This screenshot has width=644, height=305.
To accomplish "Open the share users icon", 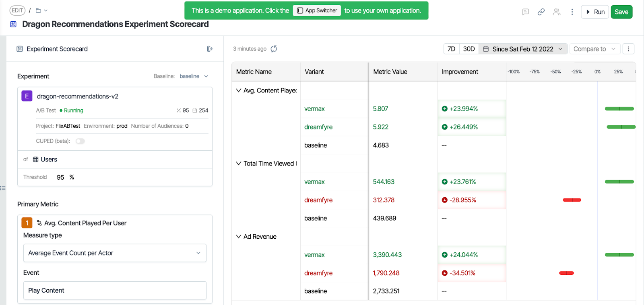I will [x=557, y=12].
